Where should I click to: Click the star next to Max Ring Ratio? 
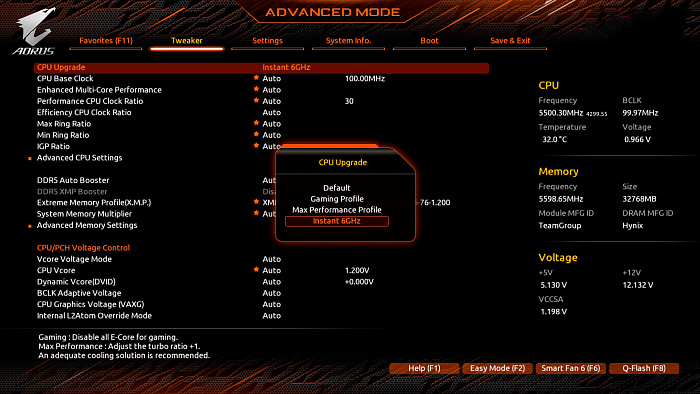click(256, 123)
